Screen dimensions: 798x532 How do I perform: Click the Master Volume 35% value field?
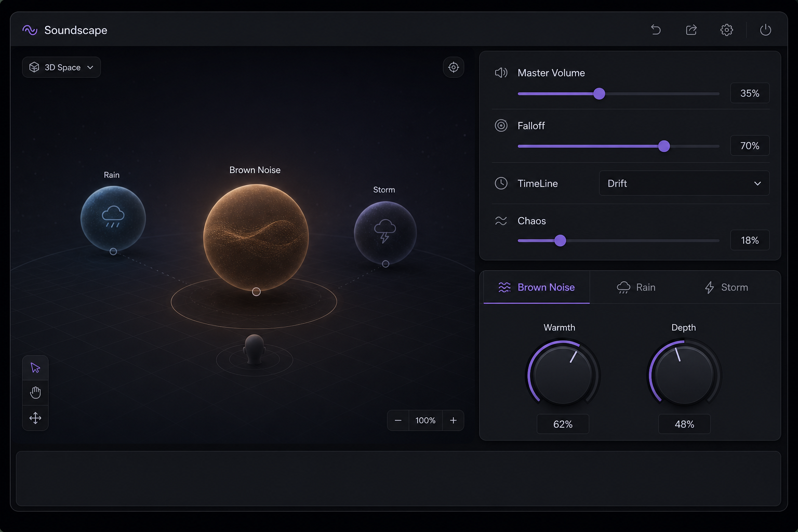(750, 93)
